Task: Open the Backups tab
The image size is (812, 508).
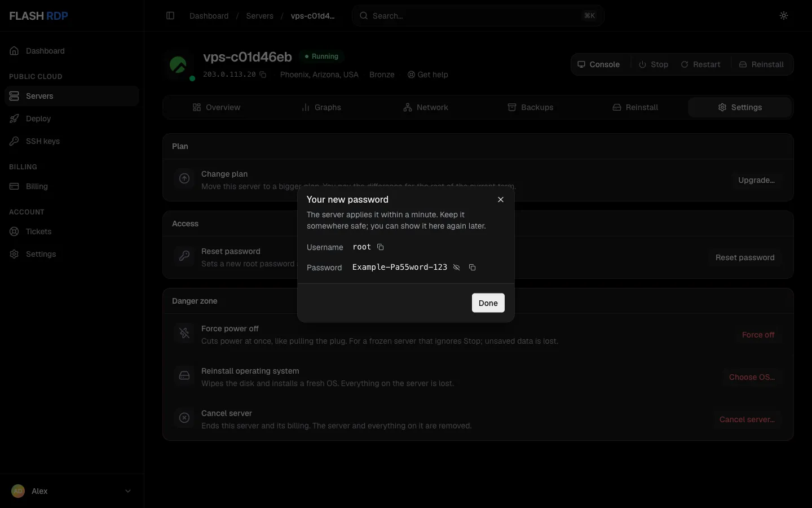Action: coord(531,107)
